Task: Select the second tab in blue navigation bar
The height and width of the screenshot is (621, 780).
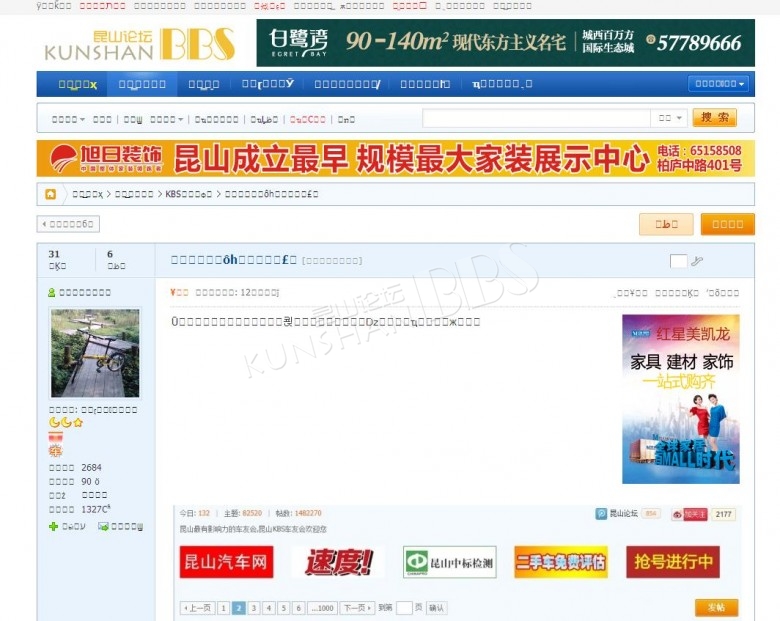Action: [142, 84]
